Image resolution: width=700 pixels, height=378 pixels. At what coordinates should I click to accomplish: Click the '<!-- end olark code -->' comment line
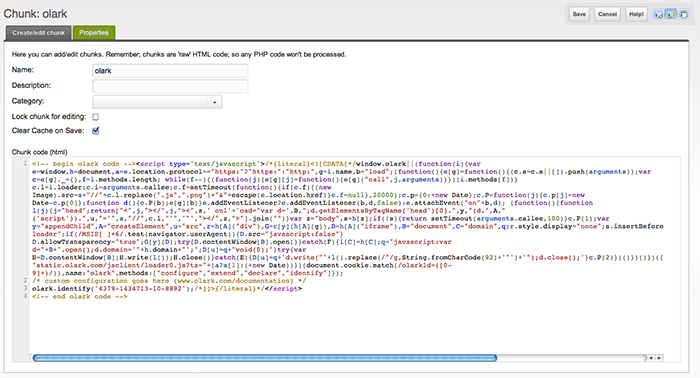point(79,296)
